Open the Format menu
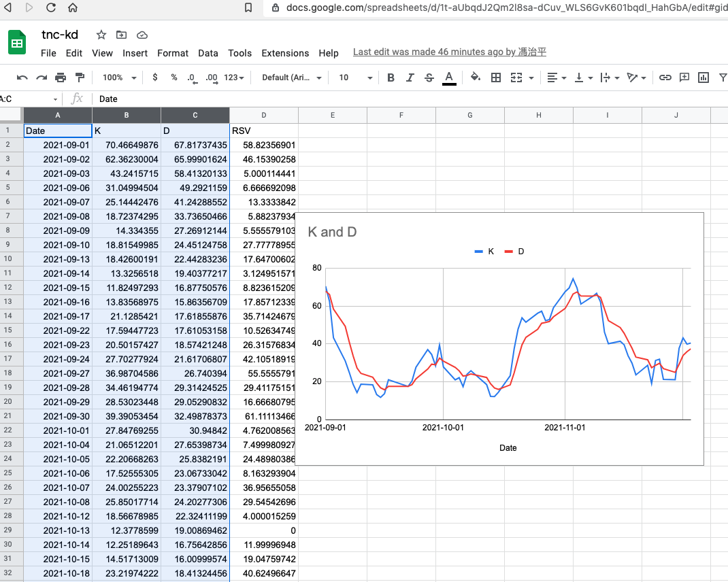728x582 pixels. (x=173, y=53)
